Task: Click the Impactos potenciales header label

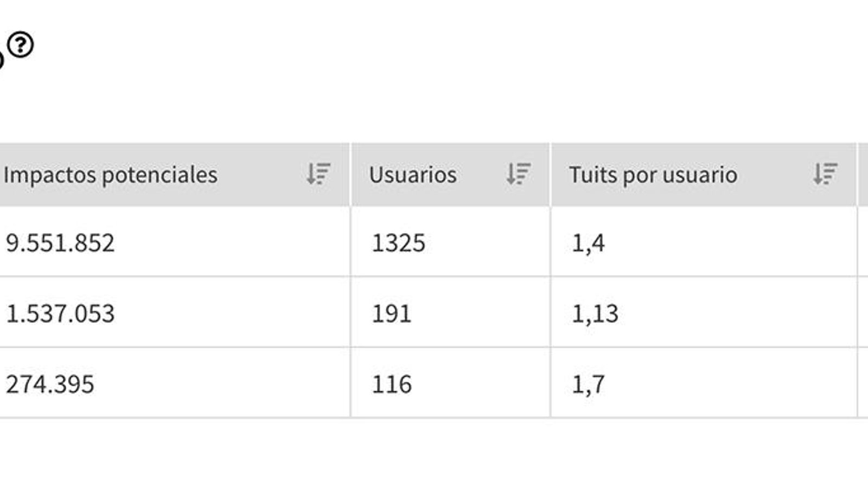Action: [110, 175]
